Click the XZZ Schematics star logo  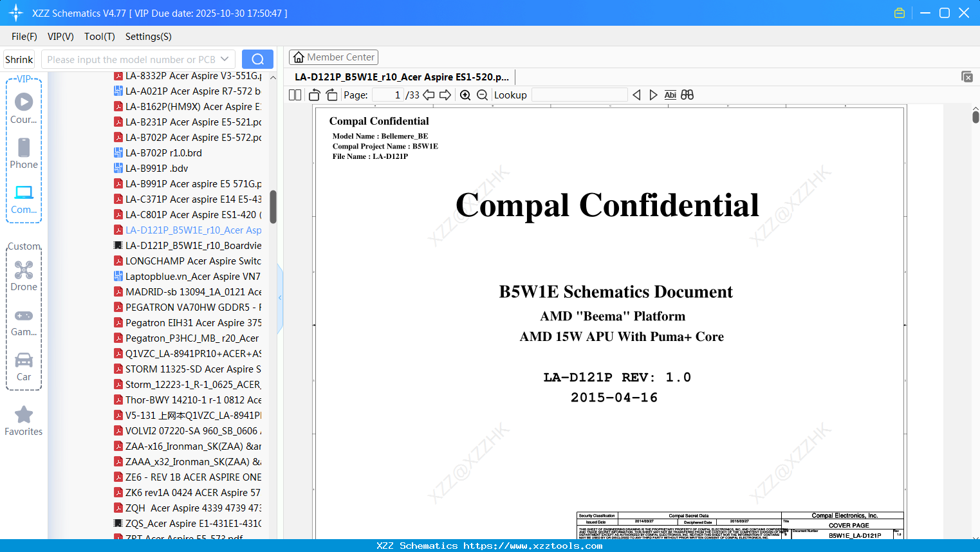16,13
